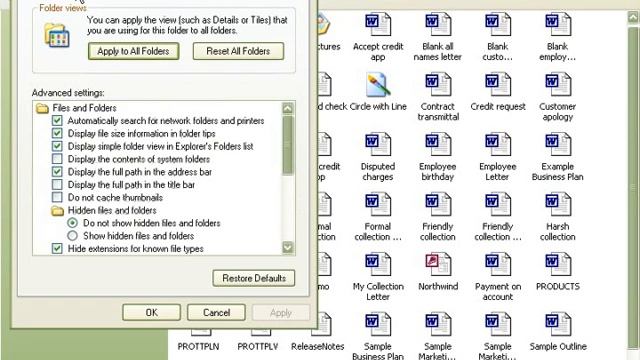Click the Advanced settings scrollbar thumb
This screenshot has width=640, height=360.
(x=288, y=145)
